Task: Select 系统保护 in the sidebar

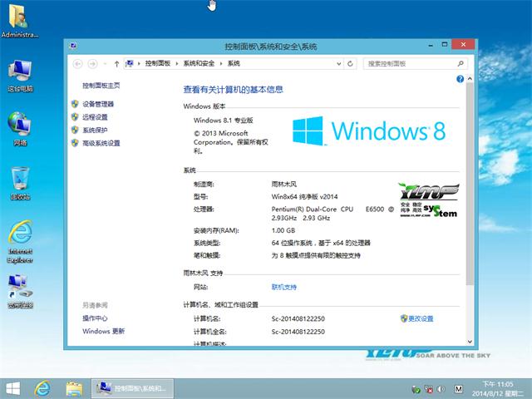Action: pyautogui.click(x=95, y=131)
